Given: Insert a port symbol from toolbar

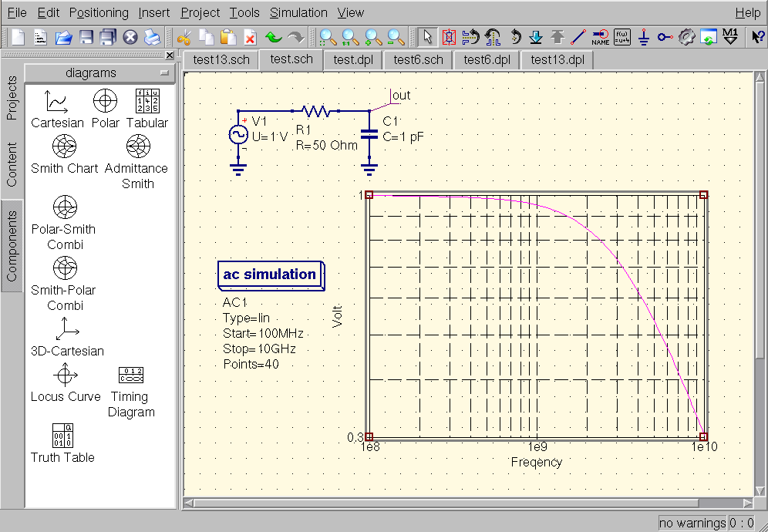Looking at the screenshot, I should (665, 37).
